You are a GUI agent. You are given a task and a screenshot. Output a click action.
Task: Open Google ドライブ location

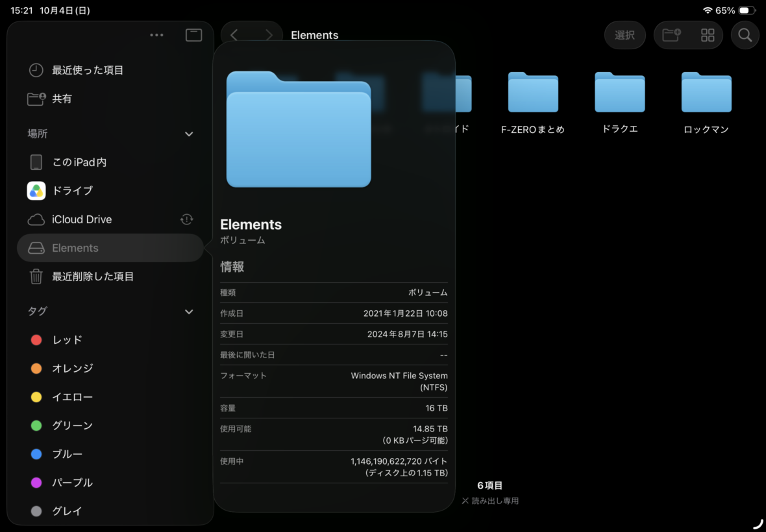click(110, 191)
